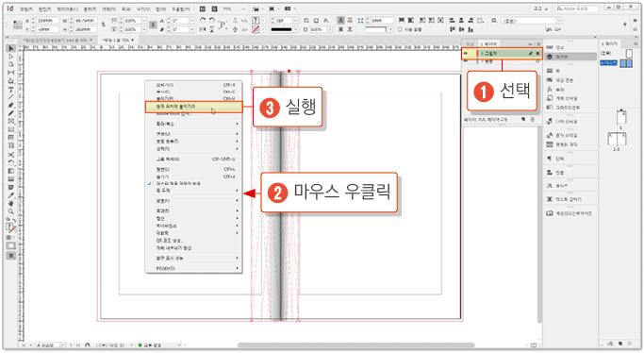This screenshot has width=644, height=353.
Task: Open the Layout menu in menu bar
Action: (67, 8)
